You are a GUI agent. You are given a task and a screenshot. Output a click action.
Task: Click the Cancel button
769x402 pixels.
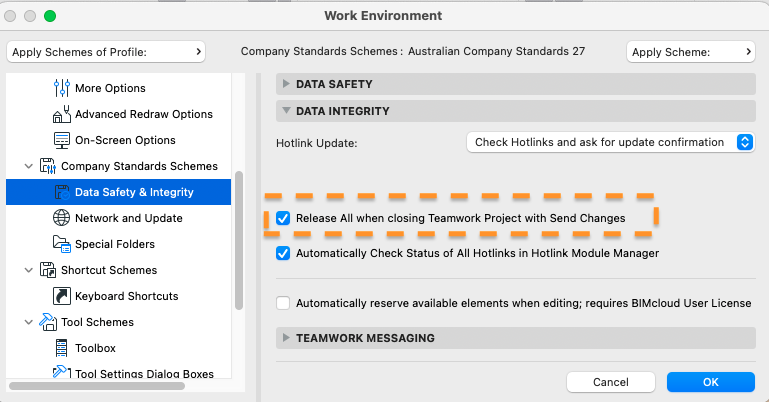coord(610,382)
